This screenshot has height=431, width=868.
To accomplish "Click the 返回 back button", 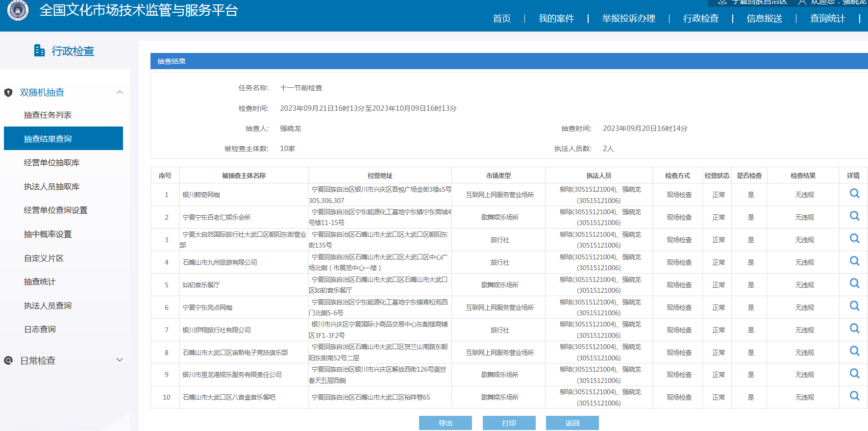I will click(572, 423).
